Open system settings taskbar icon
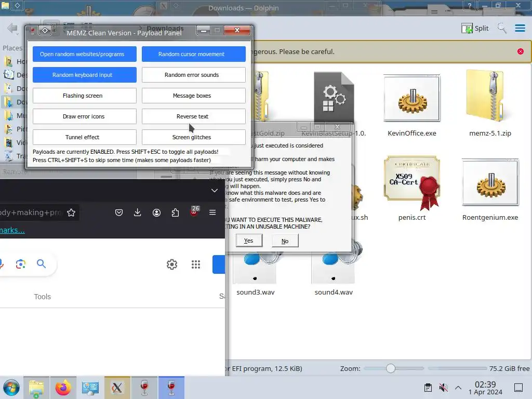Image resolution: width=532 pixels, height=399 pixels. pyautogui.click(x=90, y=388)
